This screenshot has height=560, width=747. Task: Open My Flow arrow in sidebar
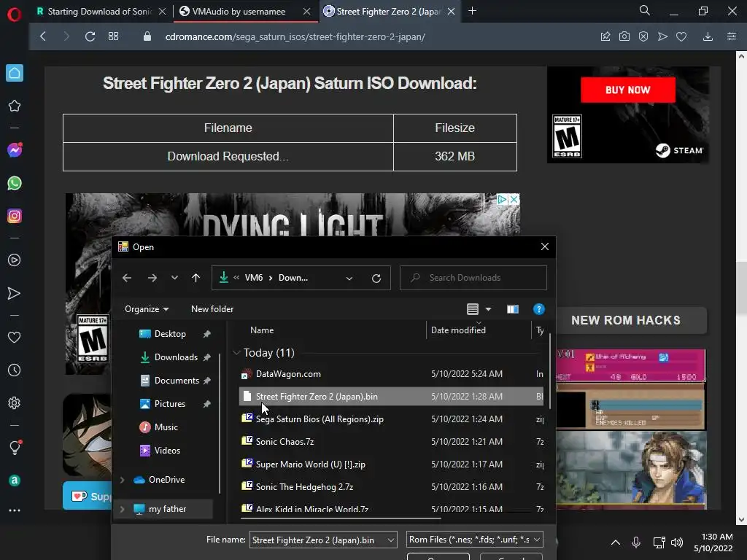[15, 293]
